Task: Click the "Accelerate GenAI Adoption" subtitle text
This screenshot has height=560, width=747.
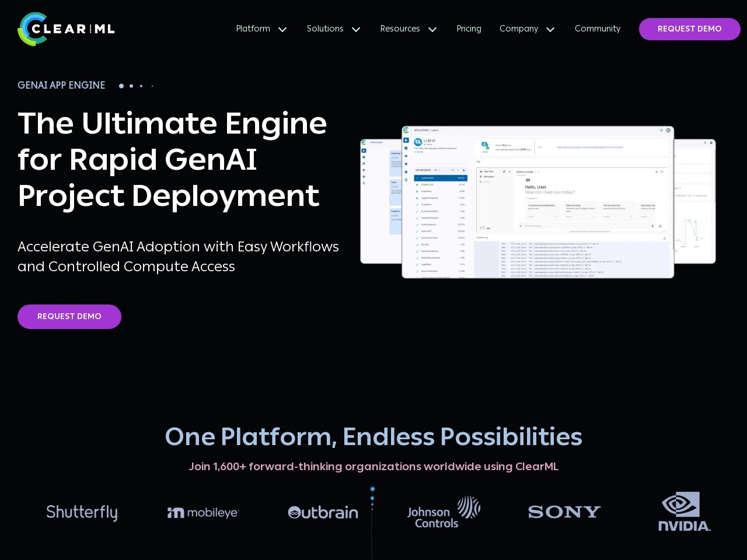Action: [178, 257]
